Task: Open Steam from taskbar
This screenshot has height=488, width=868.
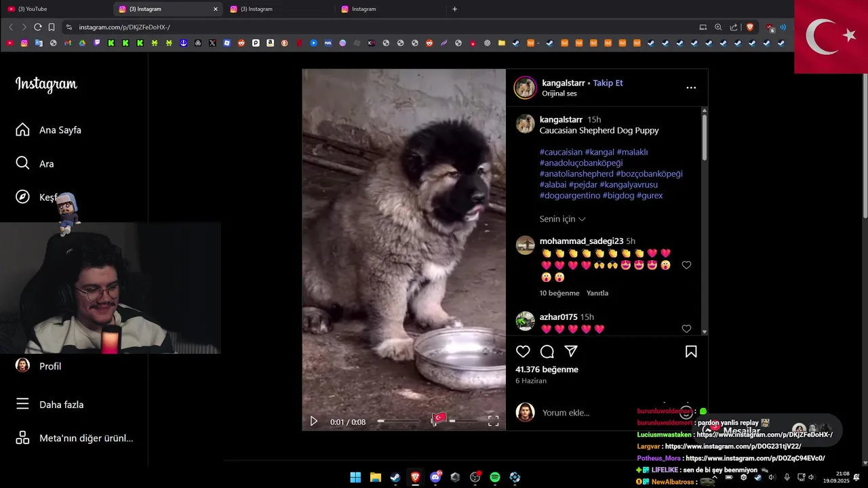Action: 395,477
